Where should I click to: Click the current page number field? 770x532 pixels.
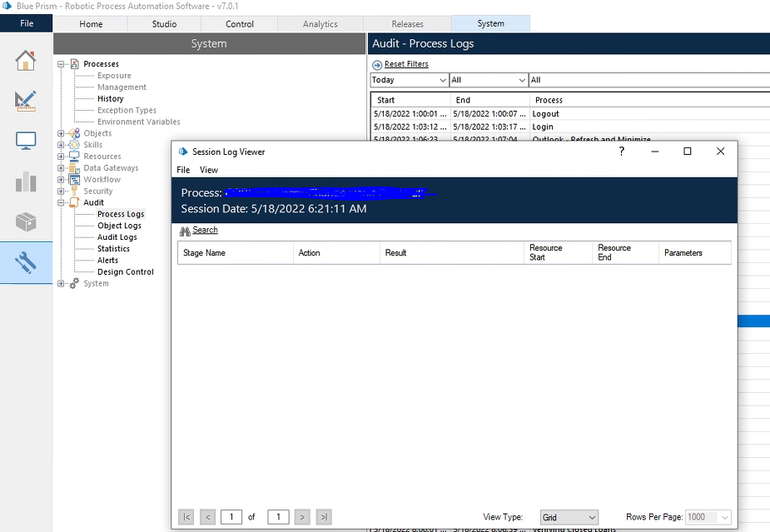tap(231, 517)
